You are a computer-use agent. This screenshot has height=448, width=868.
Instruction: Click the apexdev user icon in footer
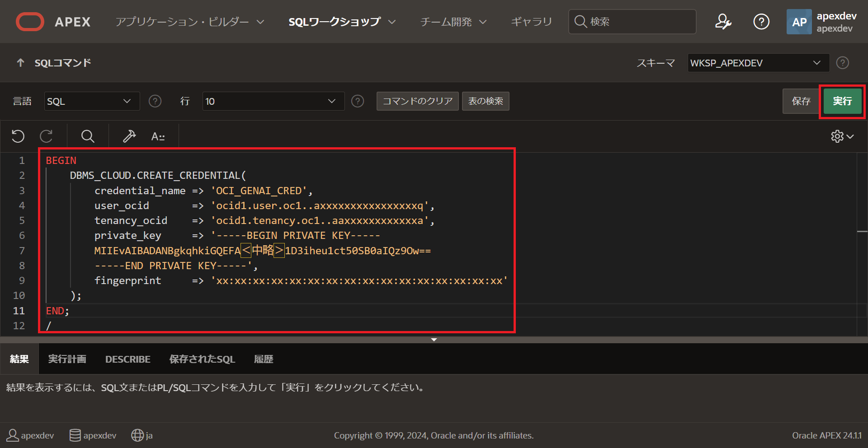[x=13, y=435]
